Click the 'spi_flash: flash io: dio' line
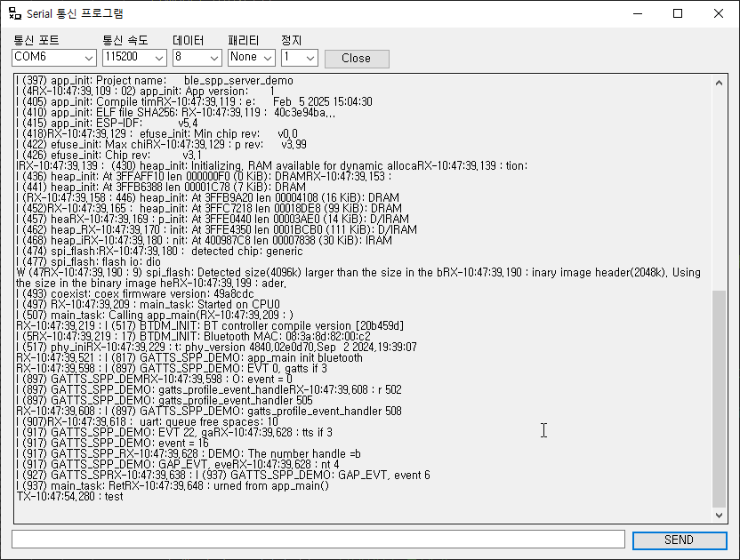This screenshot has height=560, width=740. coord(88,262)
